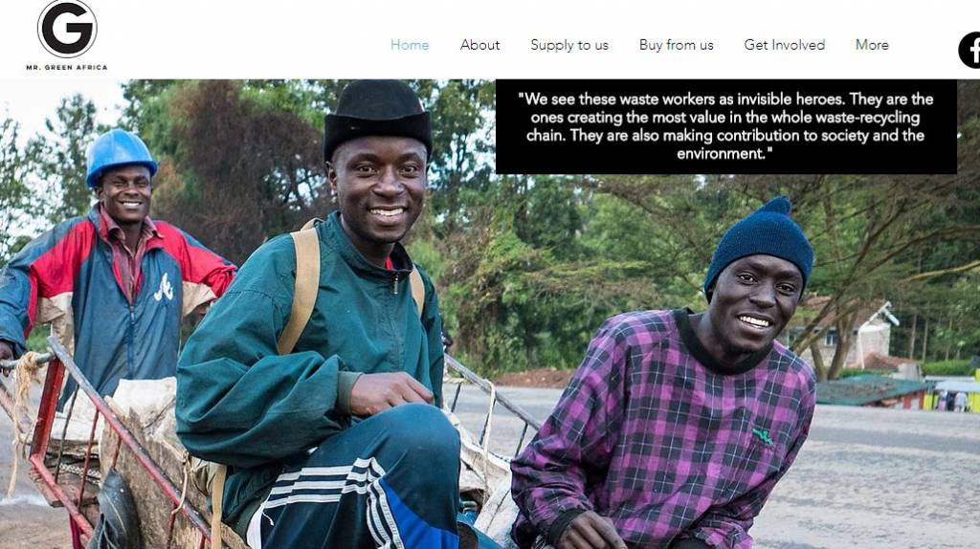Click the circular G logo icon
Viewport: 980px width, 549px height.
(x=67, y=28)
